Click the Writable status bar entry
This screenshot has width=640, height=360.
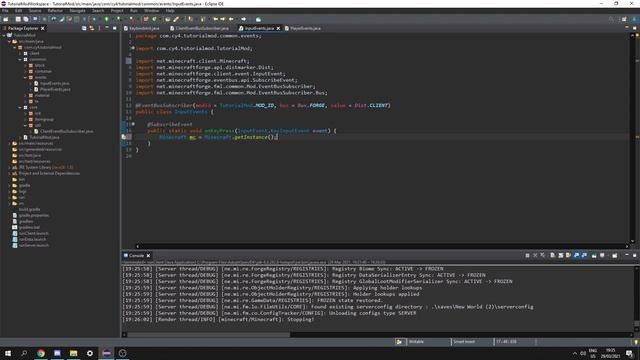tap(416, 342)
